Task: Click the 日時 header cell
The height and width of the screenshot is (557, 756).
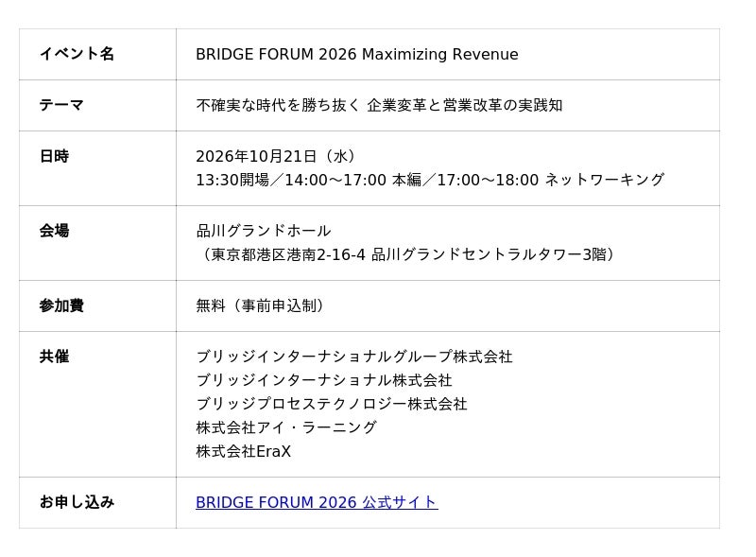Action: click(x=97, y=168)
